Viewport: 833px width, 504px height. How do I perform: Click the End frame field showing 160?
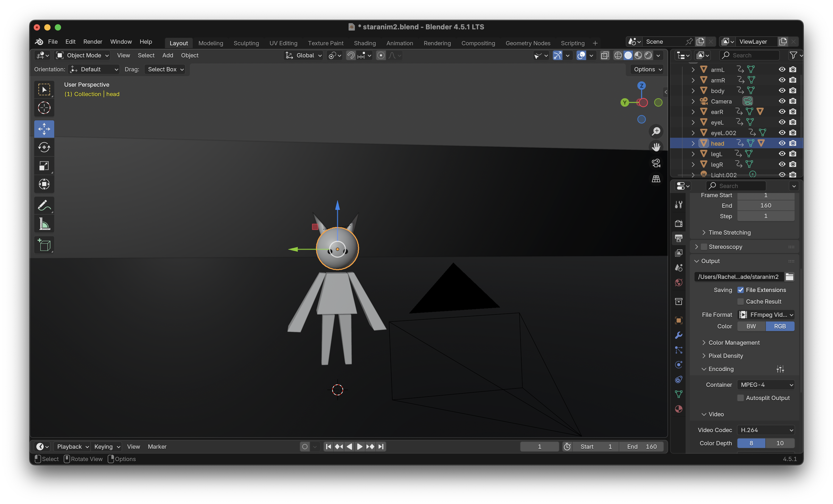(765, 205)
